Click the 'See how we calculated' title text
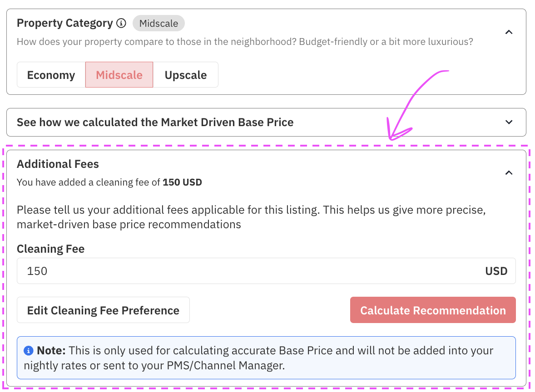 click(x=155, y=122)
